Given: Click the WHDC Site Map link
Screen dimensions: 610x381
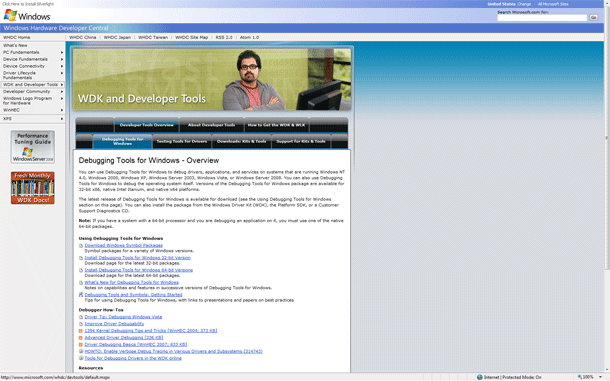Looking at the screenshot, I should (x=191, y=37).
